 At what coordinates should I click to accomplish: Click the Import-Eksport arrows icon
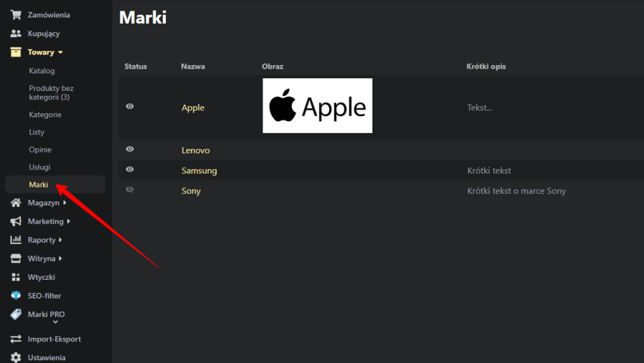pyautogui.click(x=15, y=339)
